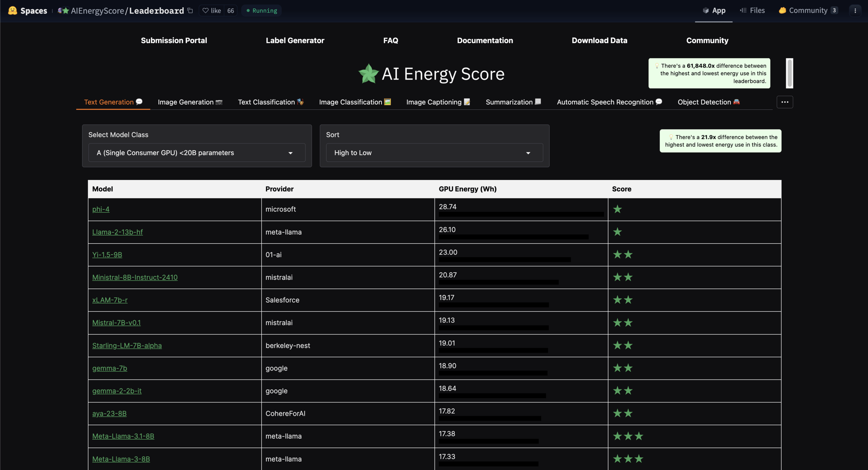Open the Community discussions tab in header
868x470 pixels.
click(x=807, y=10)
